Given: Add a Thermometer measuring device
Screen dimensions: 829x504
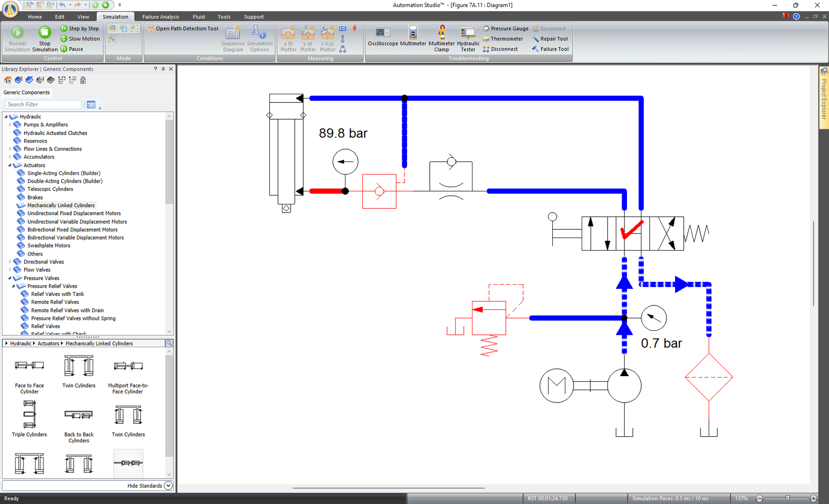Looking at the screenshot, I should pyautogui.click(x=503, y=38).
